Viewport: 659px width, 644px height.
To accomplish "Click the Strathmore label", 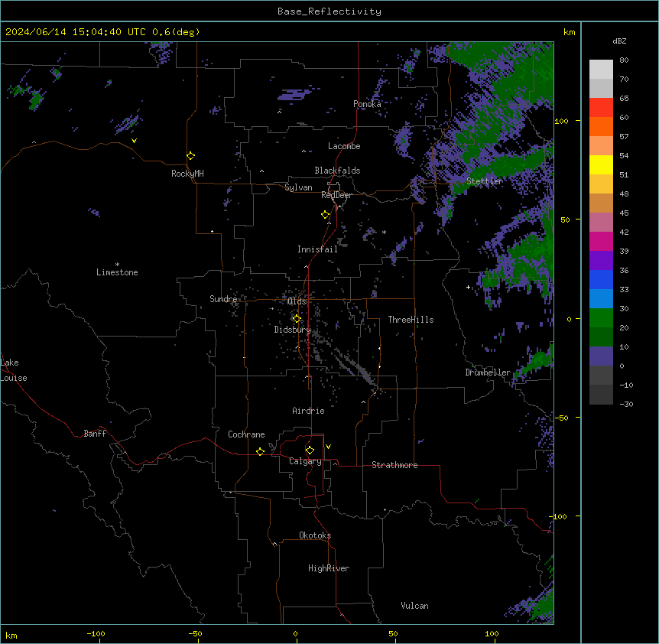I will (x=394, y=465).
